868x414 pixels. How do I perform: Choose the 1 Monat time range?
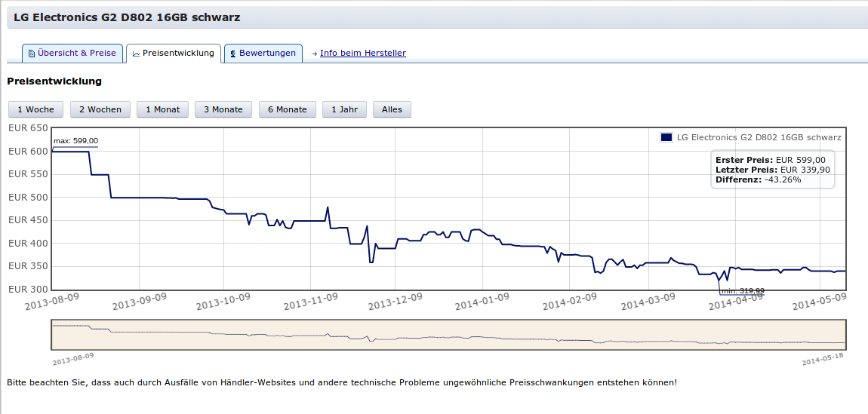(163, 109)
